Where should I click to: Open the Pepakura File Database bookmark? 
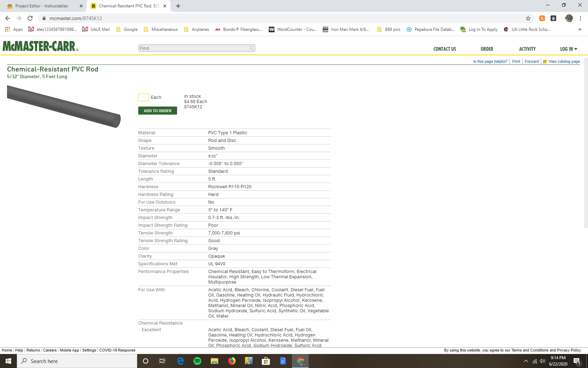pos(430,29)
